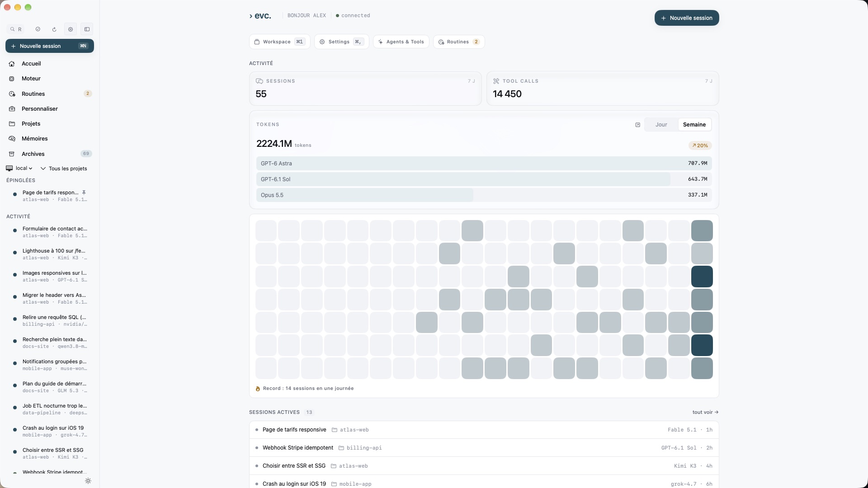Viewport: 868px width, 488px height.
Task: Open Choisir entre SSR et SSG active row
Action: click(x=484, y=466)
